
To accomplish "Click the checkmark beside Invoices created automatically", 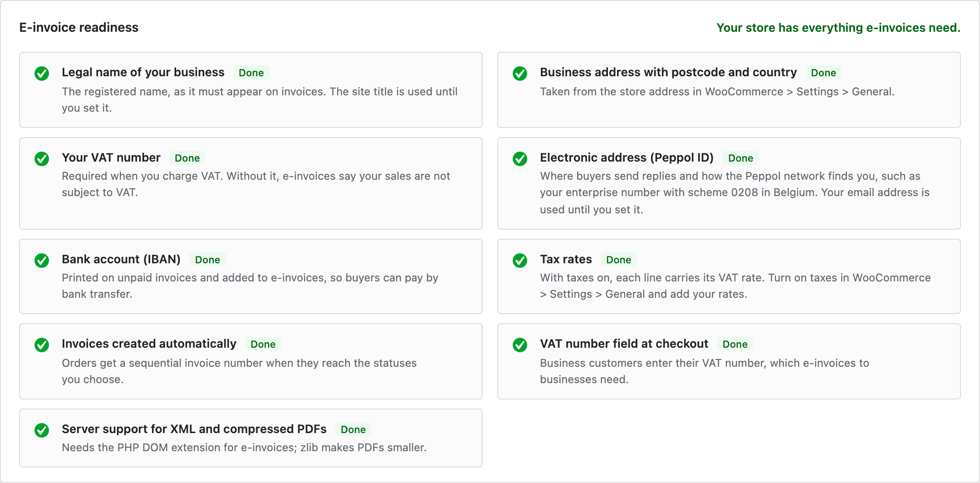I will click(42, 345).
